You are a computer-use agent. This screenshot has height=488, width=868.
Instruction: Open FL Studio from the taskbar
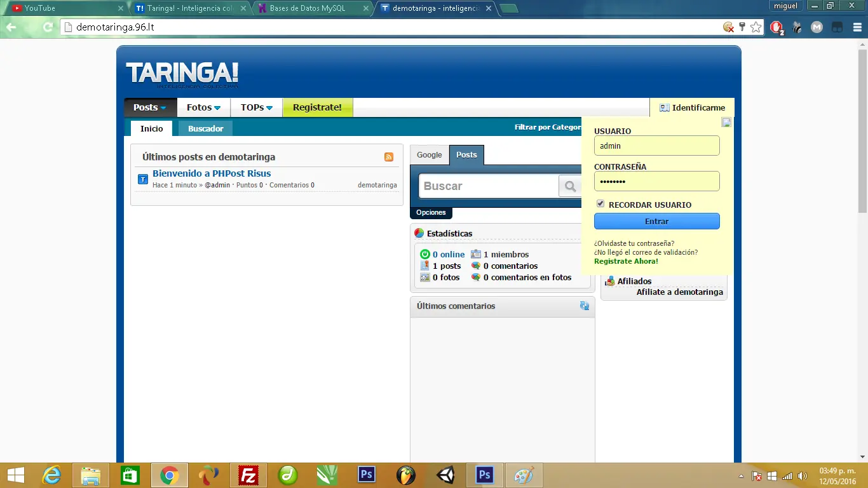click(406, 475)
